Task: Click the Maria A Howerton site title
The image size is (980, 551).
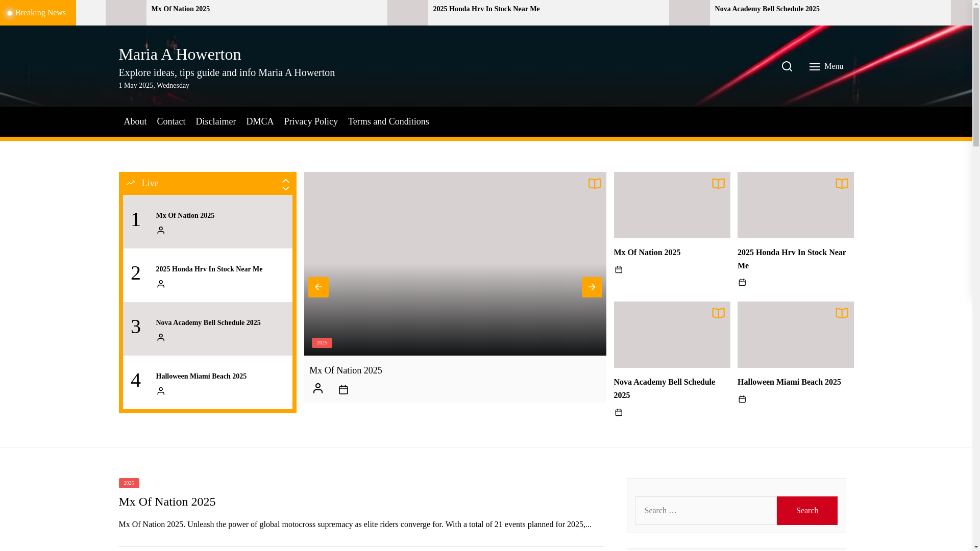Action: 180,54
